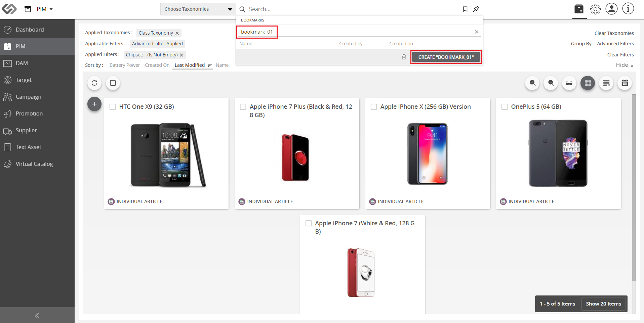The height and width of the screenshot is (323, 644).
Task: Click article icon on iPhone X card
Action: (372, 201)
